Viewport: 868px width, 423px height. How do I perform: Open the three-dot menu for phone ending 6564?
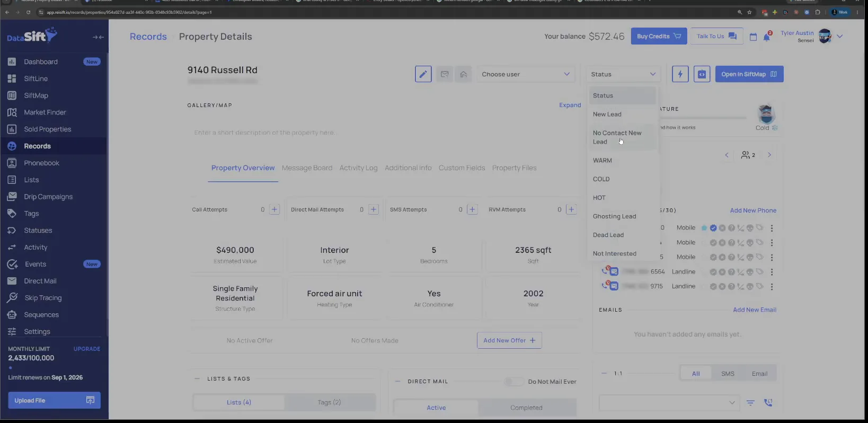(x=772, y=272)
